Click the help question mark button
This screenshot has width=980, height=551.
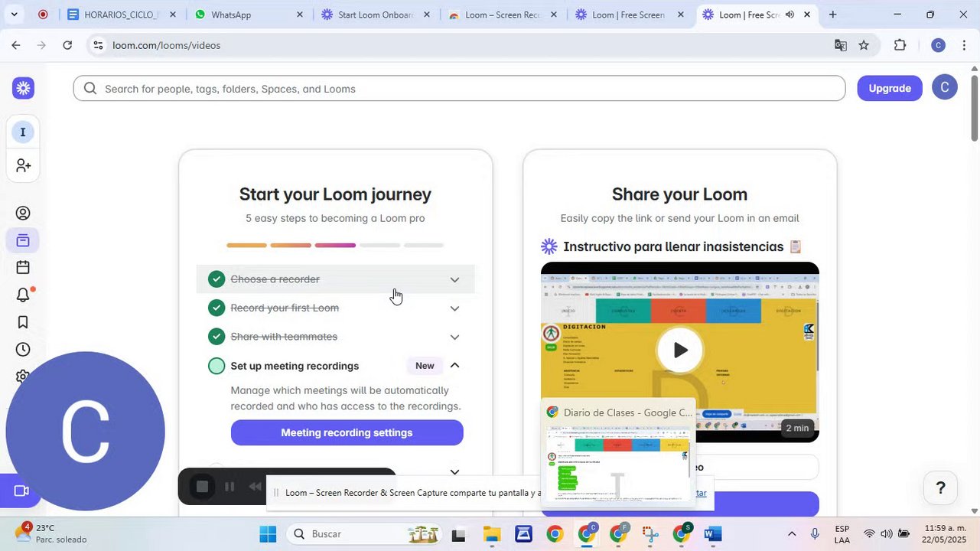tap(940, 487)
